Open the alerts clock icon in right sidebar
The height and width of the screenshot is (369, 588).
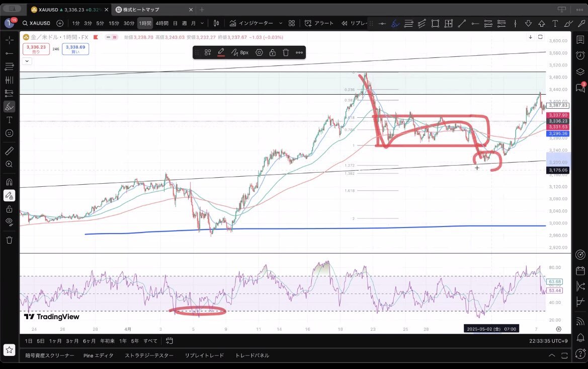click(580, 55)
